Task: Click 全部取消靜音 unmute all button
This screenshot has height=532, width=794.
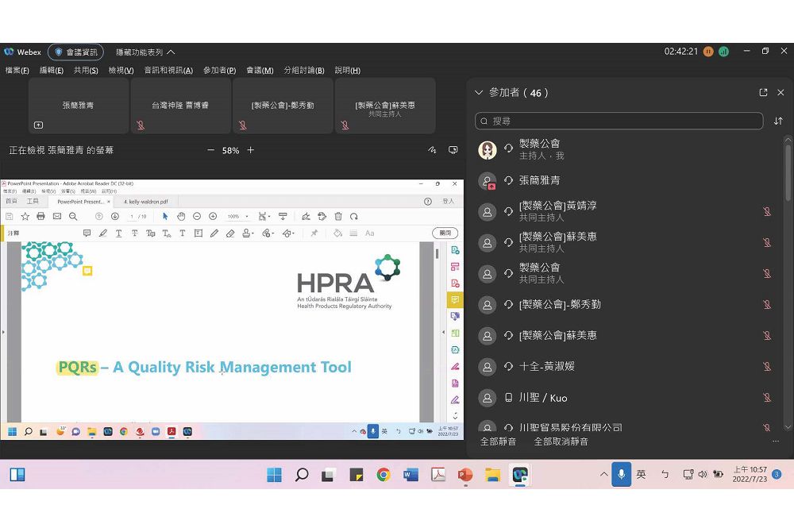Action: tap(561, 441)
